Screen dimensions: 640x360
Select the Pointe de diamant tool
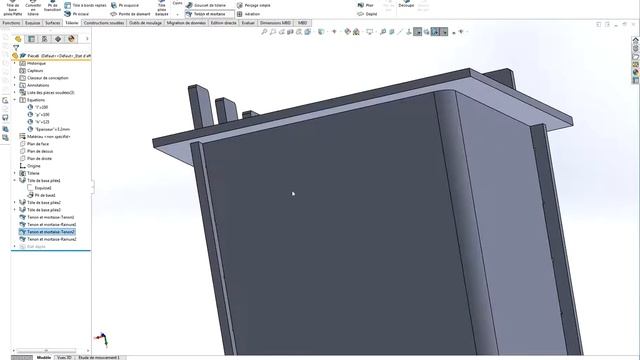click(x=131, y=14)
